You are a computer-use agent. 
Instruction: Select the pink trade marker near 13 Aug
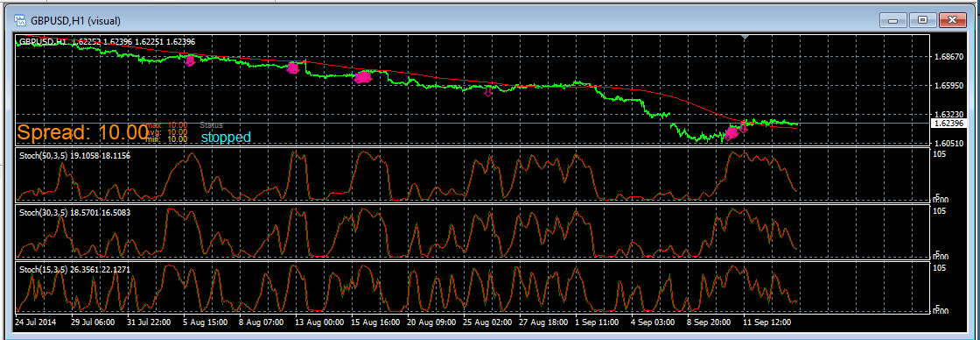click(292, 67)
